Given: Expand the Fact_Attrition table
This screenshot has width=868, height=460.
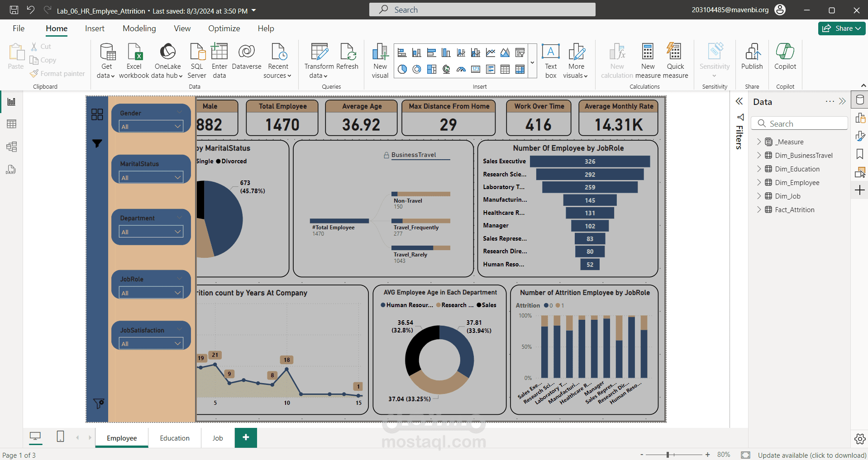Looking at the screenshot, I should click(759, 209).
